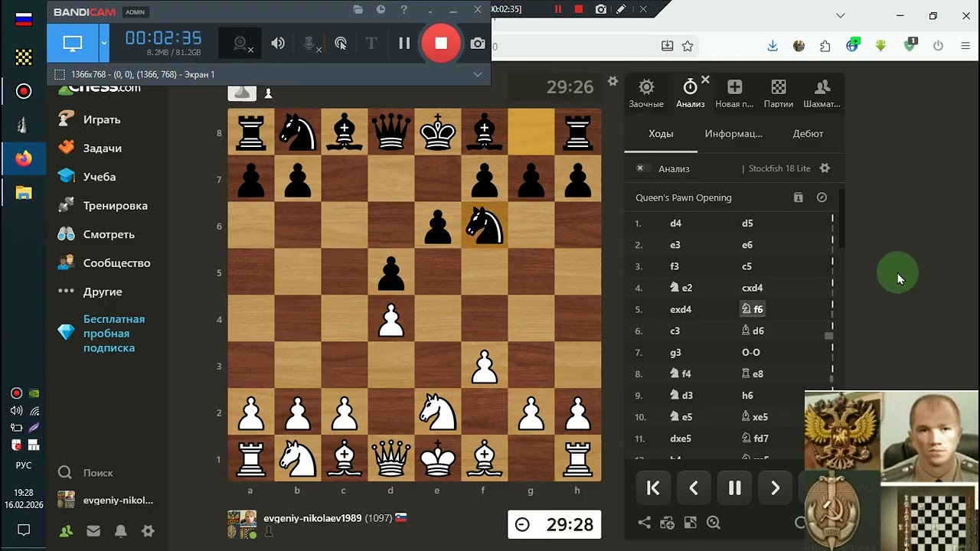980x551 pixels.
Task: Open Bandicam help question mark
Action: 403,10
